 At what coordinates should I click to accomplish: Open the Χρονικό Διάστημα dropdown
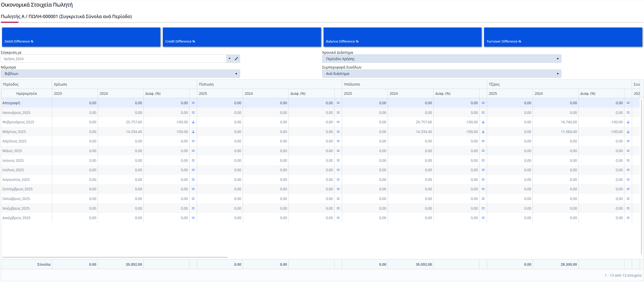442,59
